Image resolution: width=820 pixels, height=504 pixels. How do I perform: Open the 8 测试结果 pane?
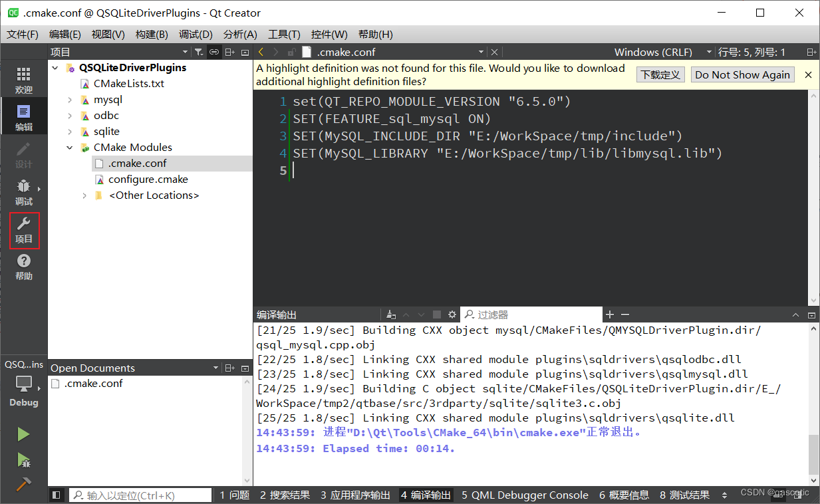coord(684,495)
